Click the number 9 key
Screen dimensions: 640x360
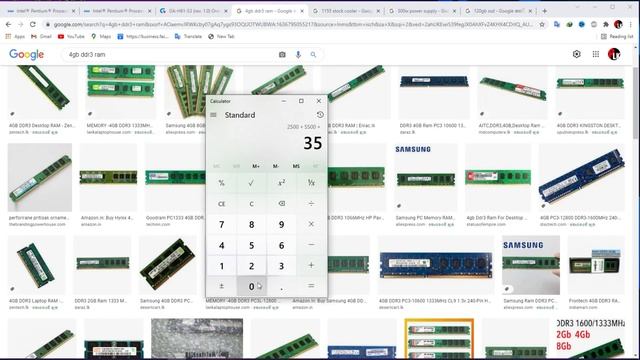pos(281,224)
